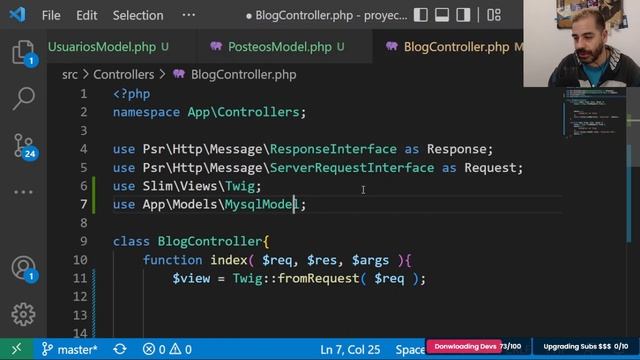Click ResponseInterface on line 4
Screen dimensions: 640x360
333,149
